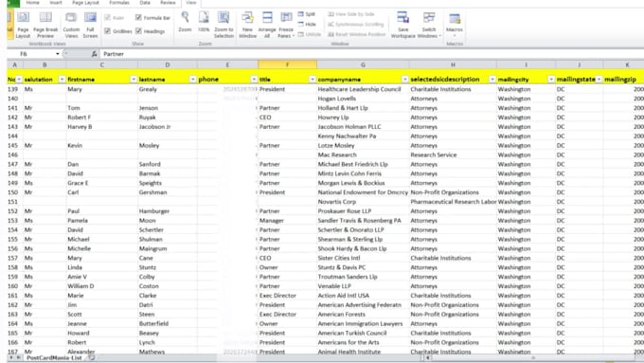
Task: Open the Zoom dialog
Action: 185,23
